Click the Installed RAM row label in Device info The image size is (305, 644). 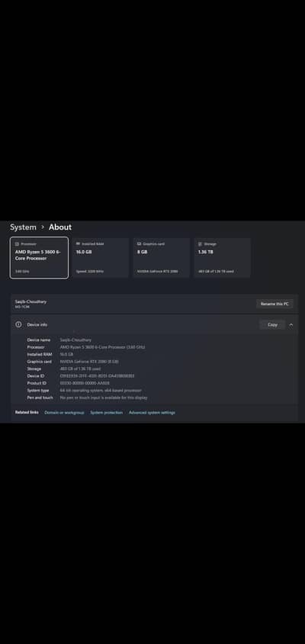pyautogui.click(x=40, y=355)
